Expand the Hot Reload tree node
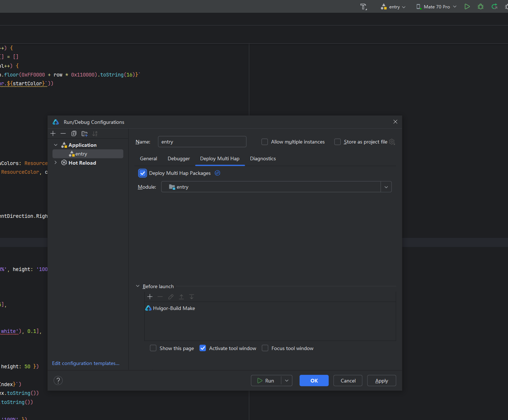The image size is (508, 420). (x=56, y=162)
